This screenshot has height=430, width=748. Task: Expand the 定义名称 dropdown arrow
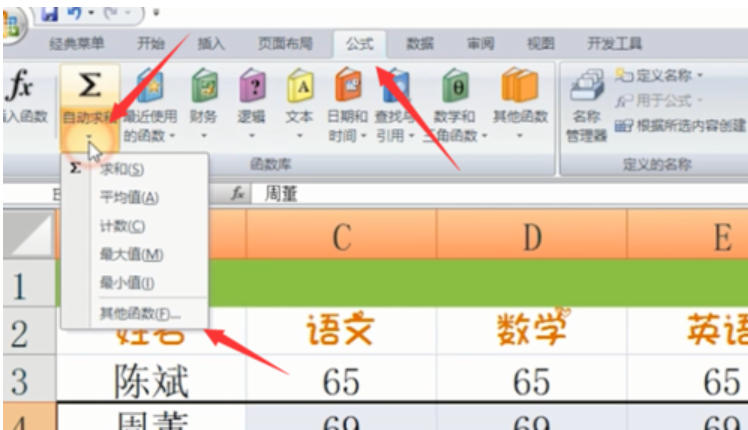coord(700,75)
